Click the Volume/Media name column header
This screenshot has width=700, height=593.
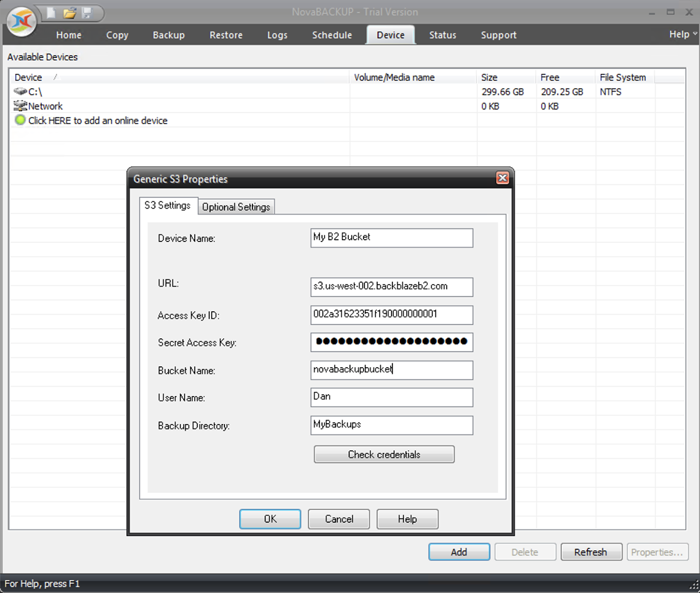click(413, 77)
